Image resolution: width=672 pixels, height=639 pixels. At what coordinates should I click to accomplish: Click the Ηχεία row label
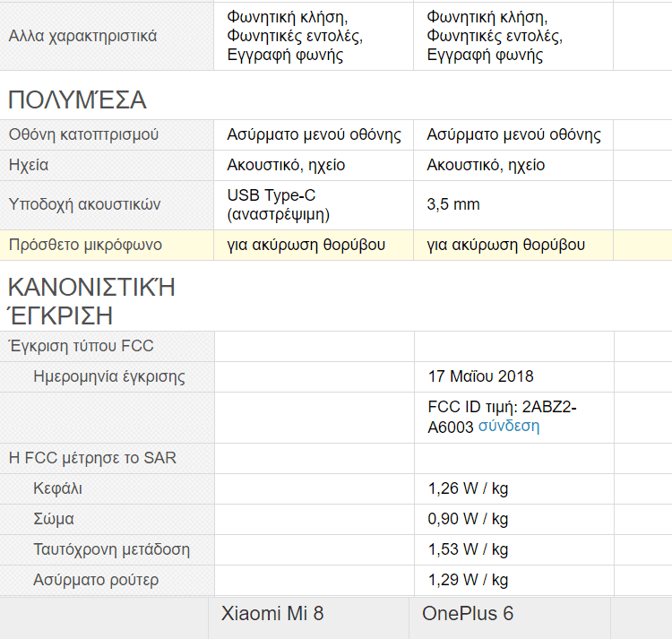tap(29, 165)
